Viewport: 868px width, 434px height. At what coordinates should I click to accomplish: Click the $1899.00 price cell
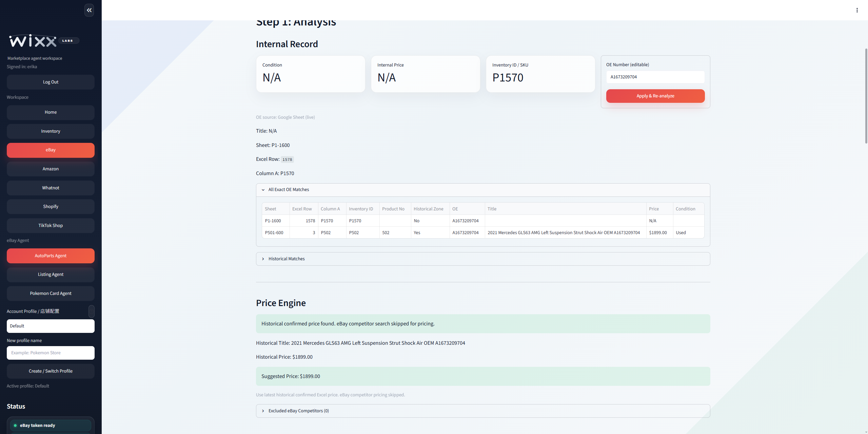pos(659,233)
